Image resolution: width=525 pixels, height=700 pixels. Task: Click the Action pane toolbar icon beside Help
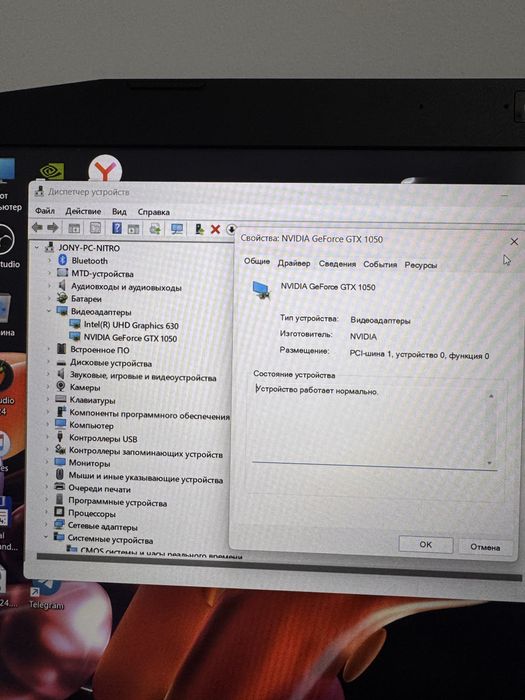(133, 229)
